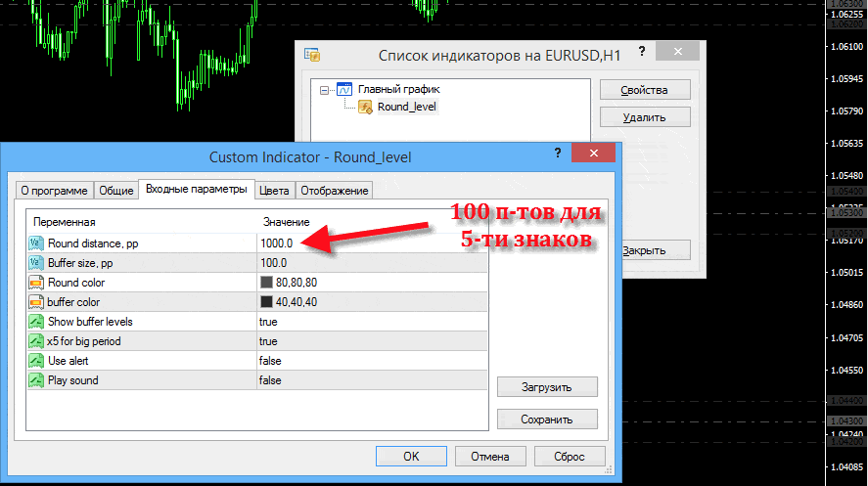
Task: Click the Use alert row icon
Action: tap(36, 360)
